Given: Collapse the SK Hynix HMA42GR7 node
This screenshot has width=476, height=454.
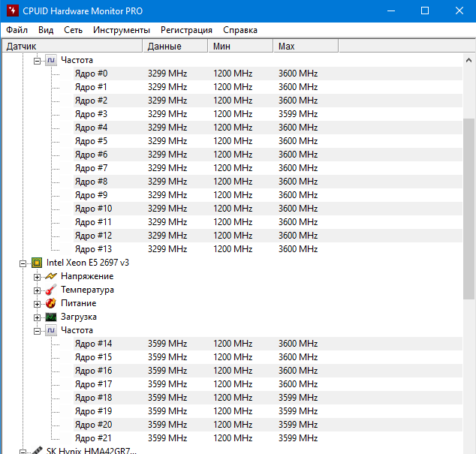Looking at the screenshot, I should [x=23, y=452].
